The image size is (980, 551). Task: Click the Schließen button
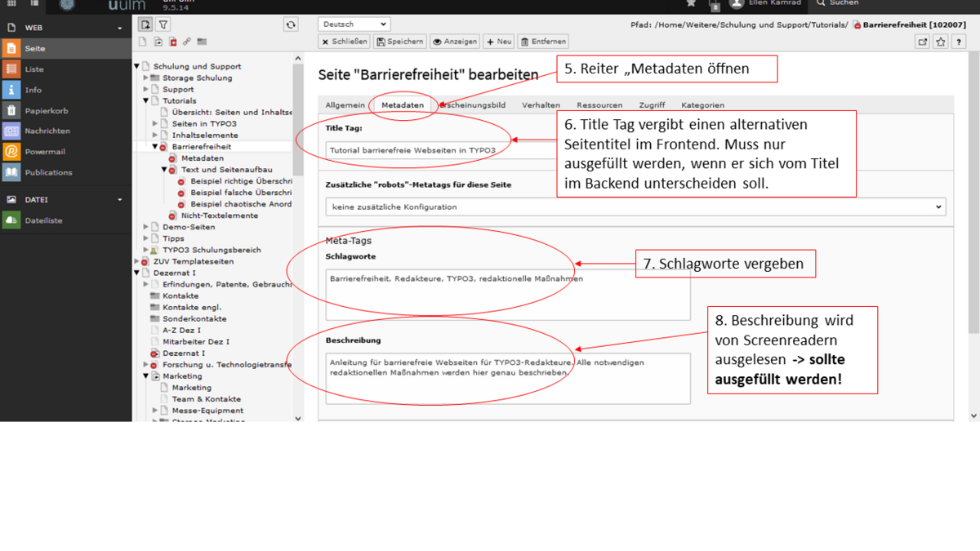(x=344, y=42)
